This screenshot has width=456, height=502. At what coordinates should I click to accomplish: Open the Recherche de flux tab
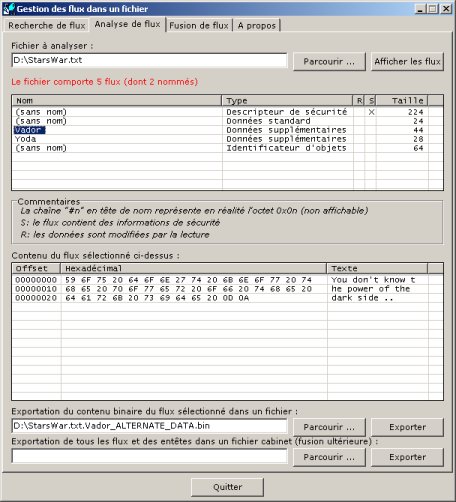pyautogui.click(x=46, y=25)
